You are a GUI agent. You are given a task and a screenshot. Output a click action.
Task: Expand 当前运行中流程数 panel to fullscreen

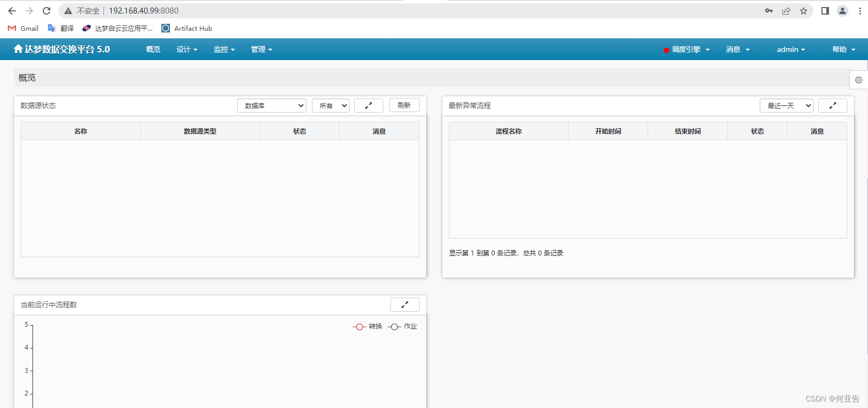[405, 305]
